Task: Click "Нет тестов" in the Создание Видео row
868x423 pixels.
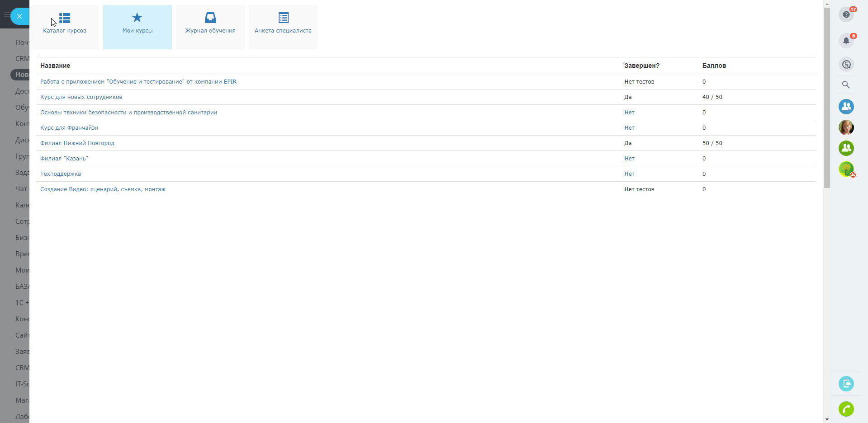Action: click(639, 189)
